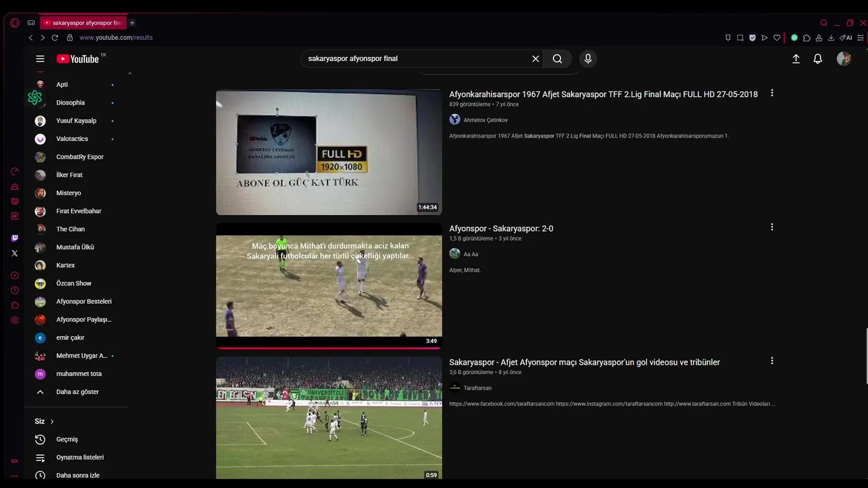Open YouTube upload/create icon
The height and width of the screenshot is (488, 868).
796,59
